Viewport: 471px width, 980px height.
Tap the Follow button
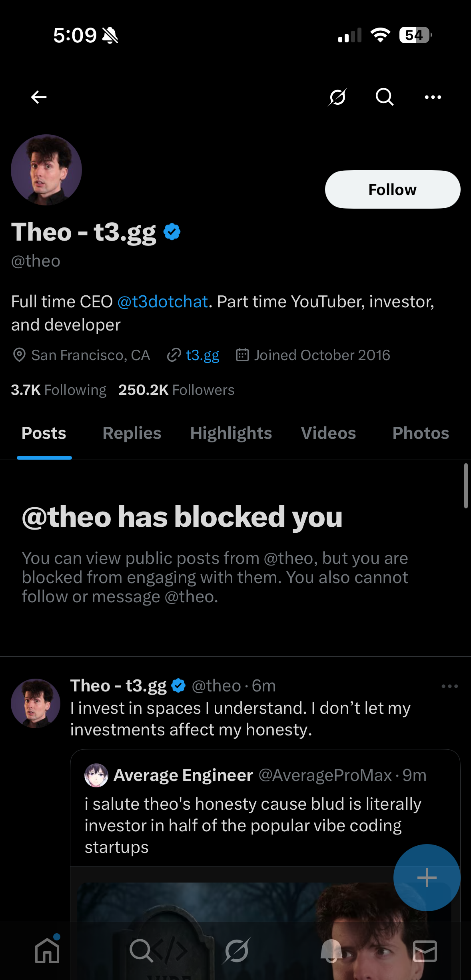(x=392, y=189)
